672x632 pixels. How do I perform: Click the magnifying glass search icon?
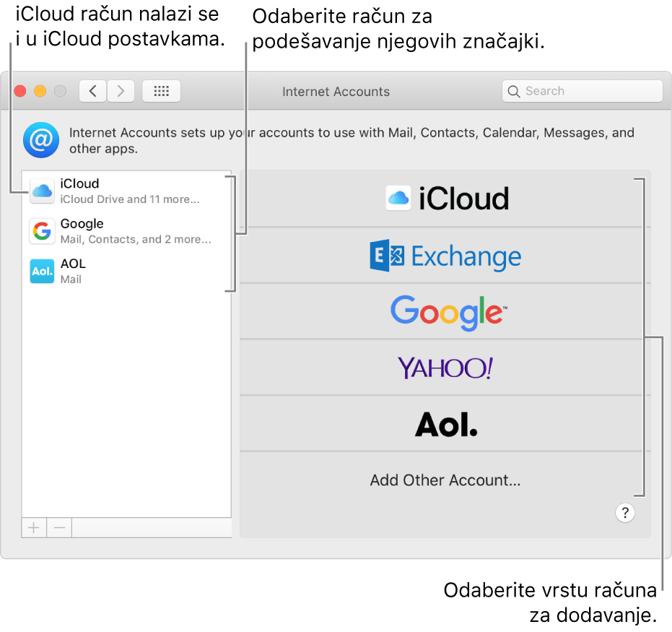pos(513,91)
